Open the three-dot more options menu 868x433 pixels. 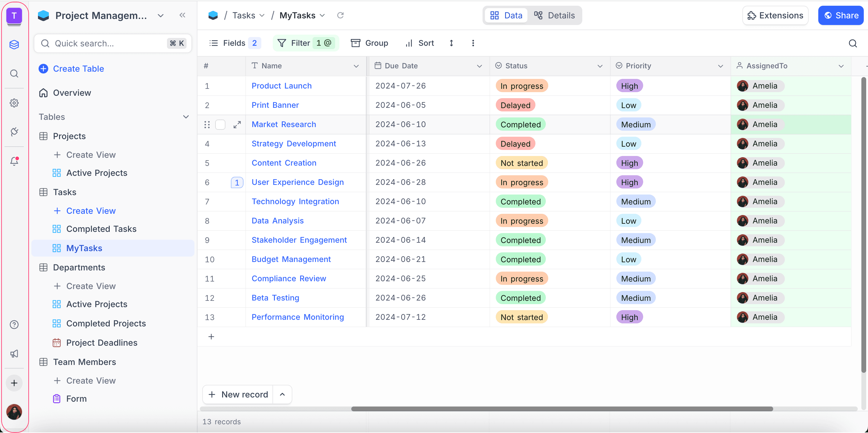[473, 43]
